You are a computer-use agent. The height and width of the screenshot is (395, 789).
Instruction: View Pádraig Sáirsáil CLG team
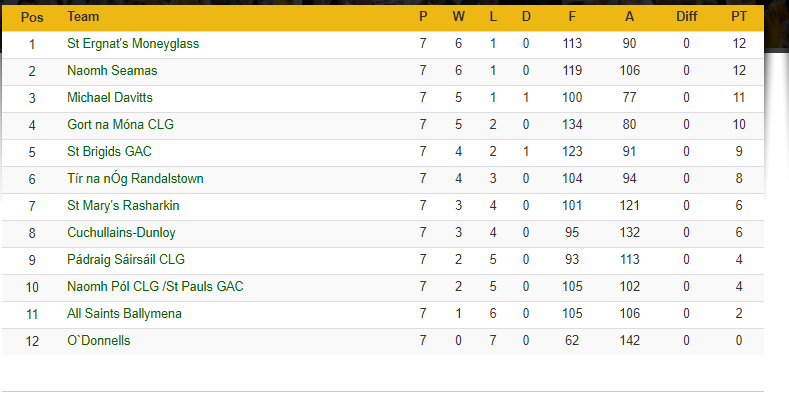(x=126, y=260)
